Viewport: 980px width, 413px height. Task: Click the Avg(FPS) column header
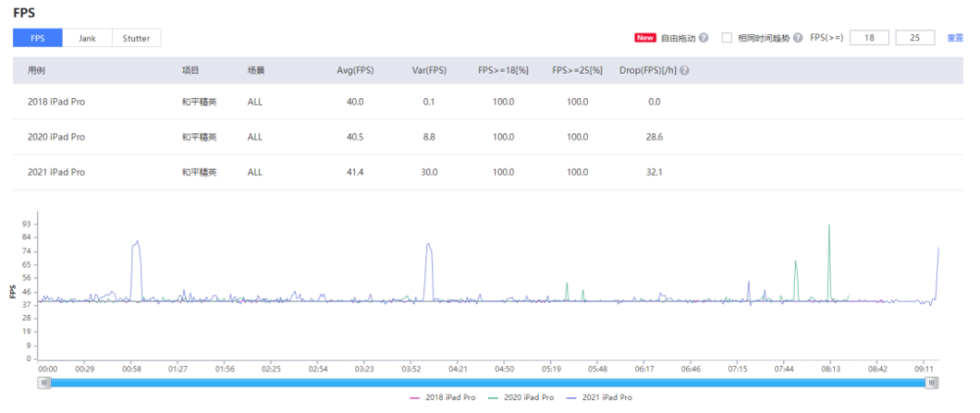coord(355,71)
